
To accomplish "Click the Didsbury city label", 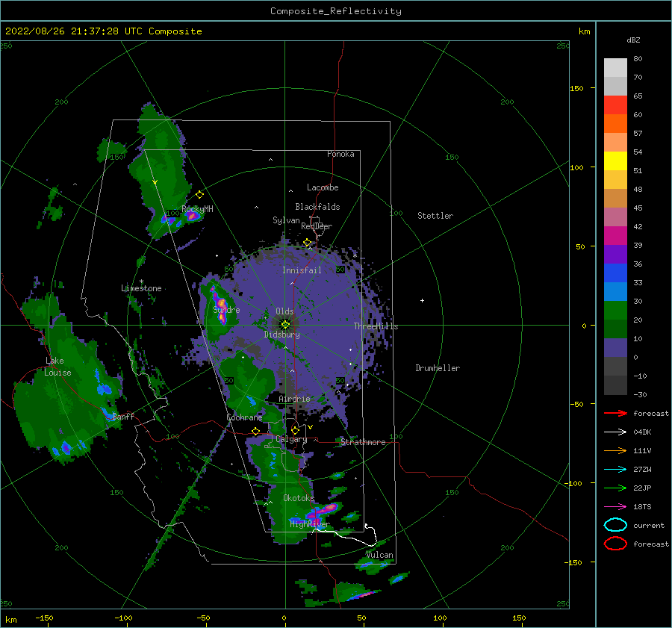I will [282, 335].
